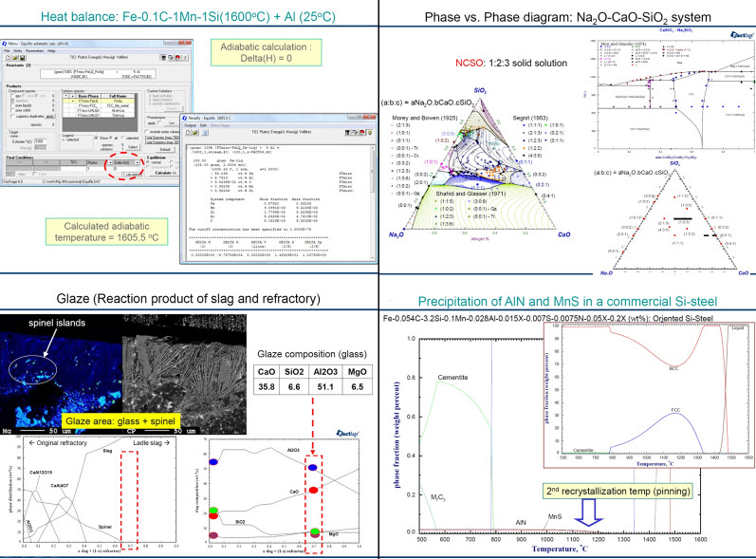This screenshot has height=559, width=756.
Task: Click second right-side toolbar icon in Results window
Action: point(355,132)
